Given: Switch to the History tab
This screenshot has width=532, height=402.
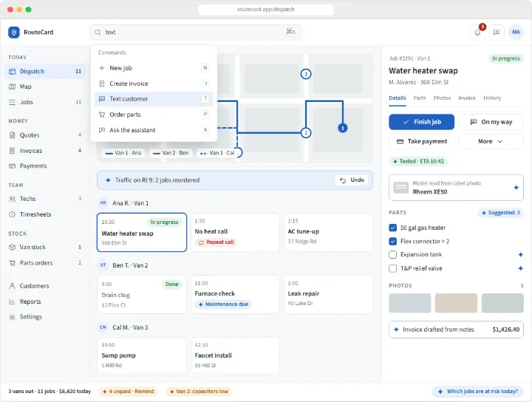Looking at the screenshot, I should tap(492, 98).
